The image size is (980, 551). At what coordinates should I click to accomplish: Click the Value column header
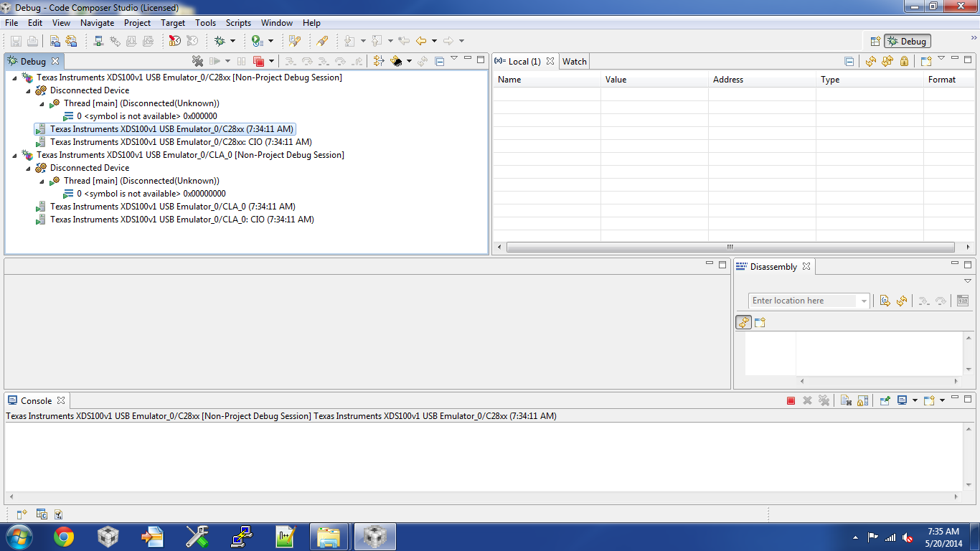coord(654,80)
